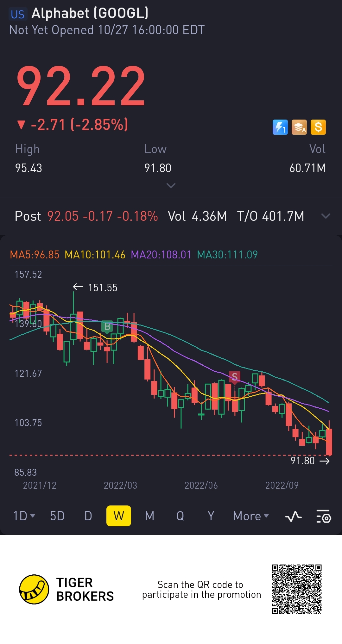Tap the US market badge

18,14
